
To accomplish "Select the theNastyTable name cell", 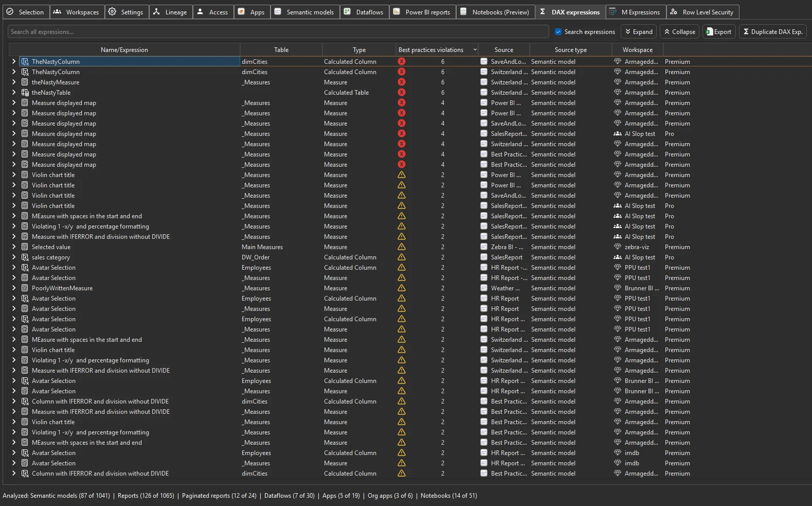I will pos(51,93).
